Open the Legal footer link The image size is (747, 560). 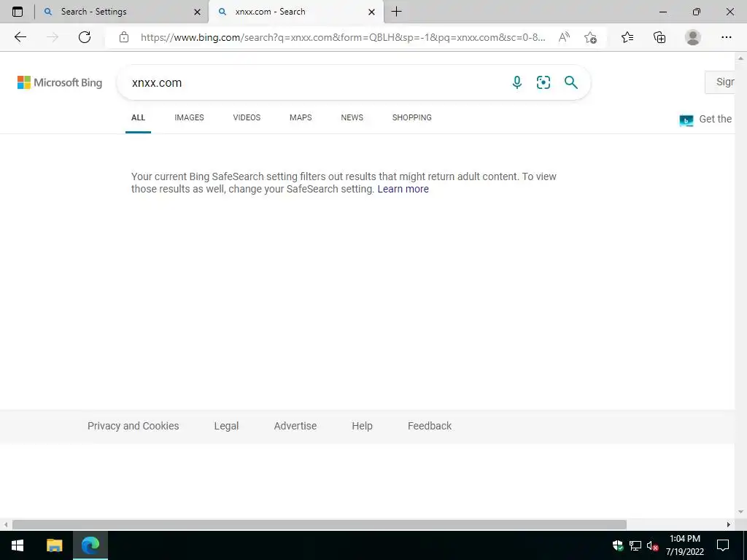(x=226, y=426)
